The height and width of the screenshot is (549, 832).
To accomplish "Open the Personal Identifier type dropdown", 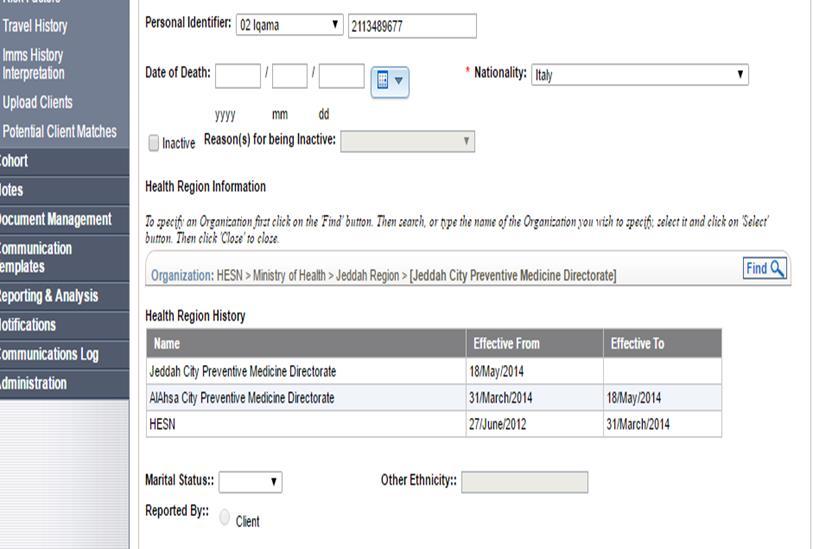I will [289, 25].
